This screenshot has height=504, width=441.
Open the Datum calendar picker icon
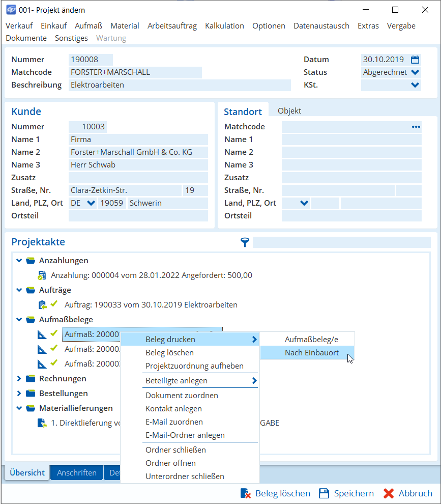tap(415, 60)
